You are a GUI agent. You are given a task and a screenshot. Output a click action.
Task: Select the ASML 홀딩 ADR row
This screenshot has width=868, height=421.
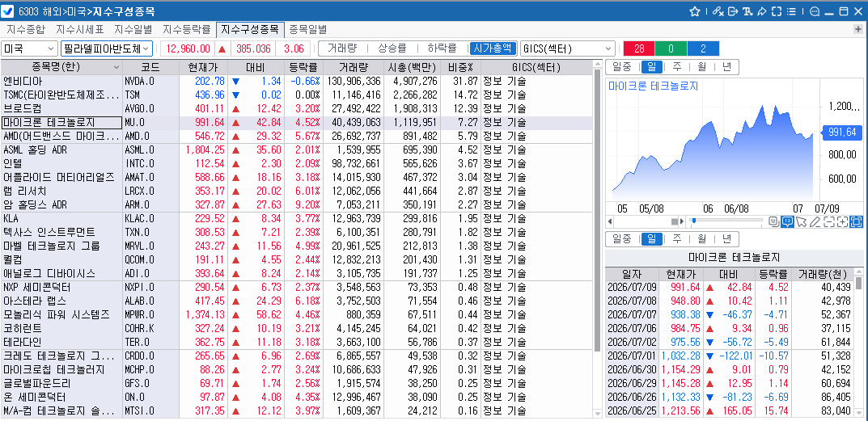296,149
